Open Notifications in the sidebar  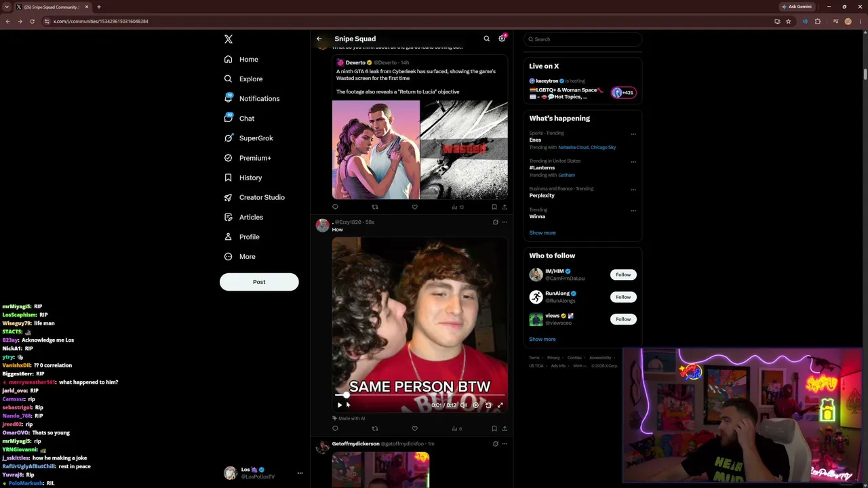coord(252,99)
